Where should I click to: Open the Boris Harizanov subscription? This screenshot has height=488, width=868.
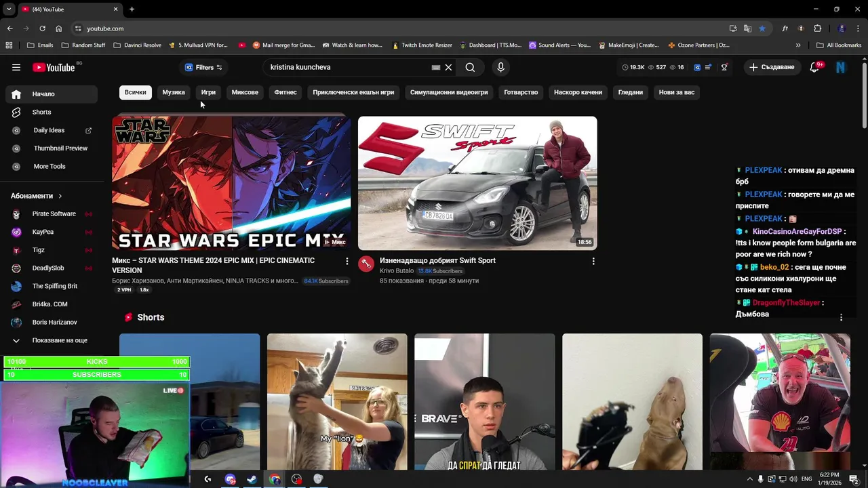tap(52, 323)
